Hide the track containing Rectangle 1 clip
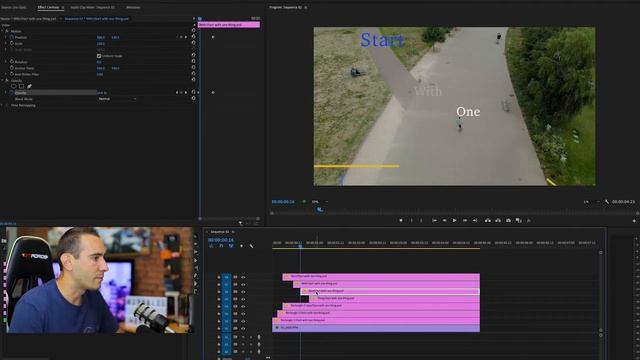The width and height of the screenshot is (640, 360). click(243, 321)
